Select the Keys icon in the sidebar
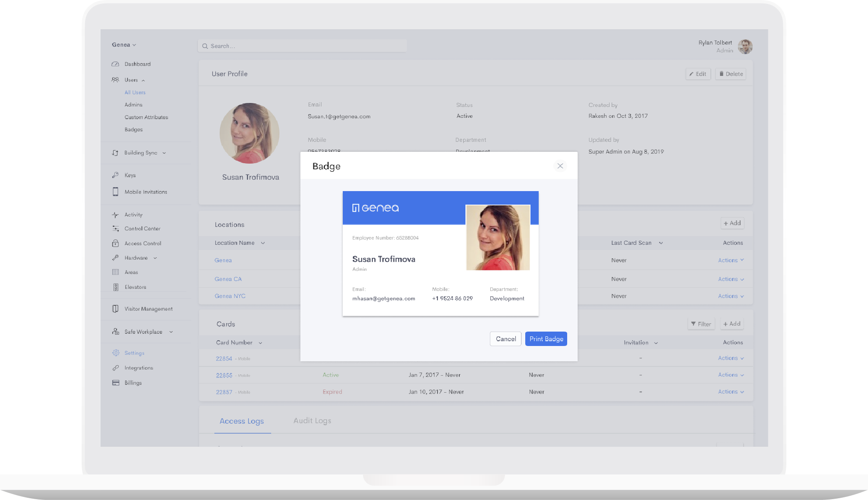Screen dimensions: 868x500 (x=115, y=175)
